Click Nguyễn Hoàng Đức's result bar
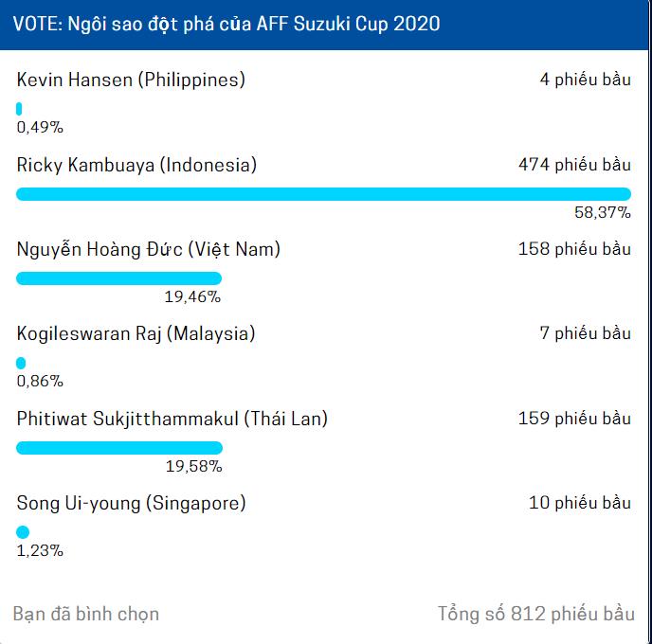652x644 pixels. (119, 278)
